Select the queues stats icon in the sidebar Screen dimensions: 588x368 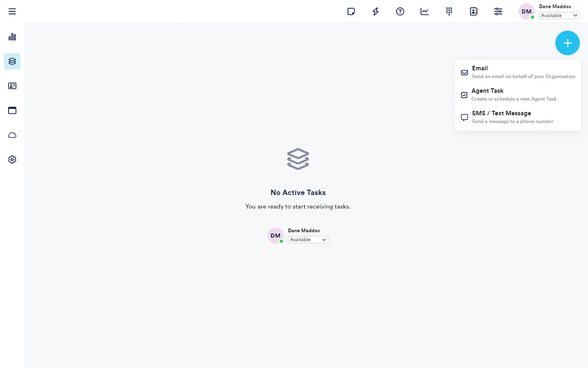[12, 37]
